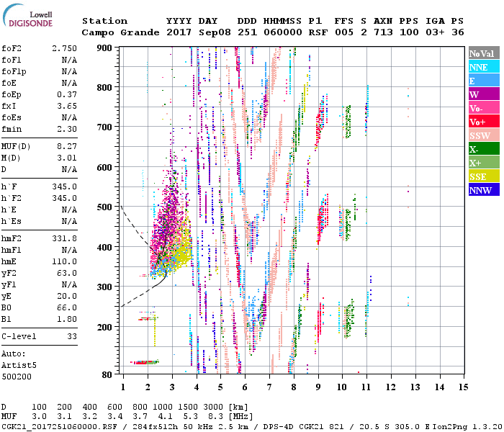Click the RSF program value
The width and height of the screenshot is (504, 432).
pyautogui.click(x=318, y=32)
